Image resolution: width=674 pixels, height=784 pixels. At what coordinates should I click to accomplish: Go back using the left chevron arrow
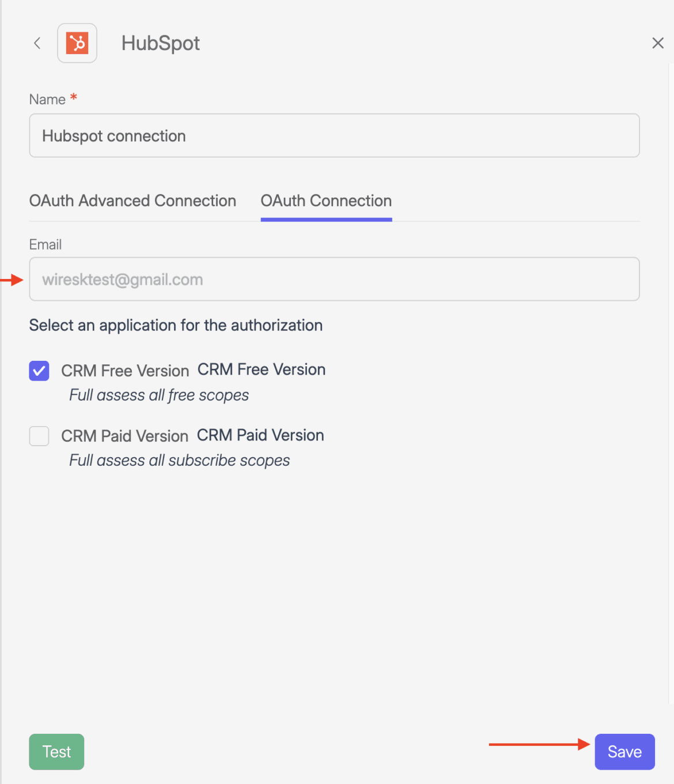(x=37, y=43)
